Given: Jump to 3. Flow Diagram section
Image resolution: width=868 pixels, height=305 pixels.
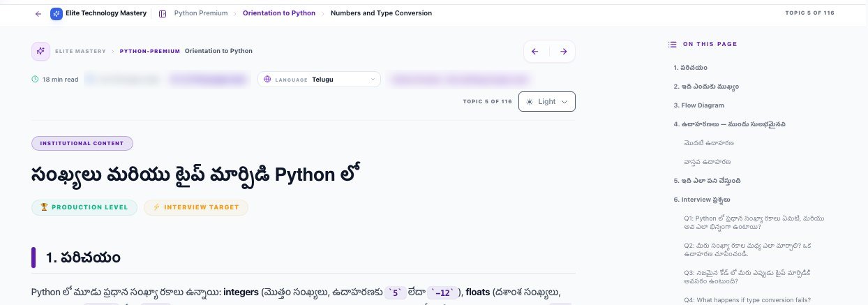Looking at the screenshot, I should [698, 105].
